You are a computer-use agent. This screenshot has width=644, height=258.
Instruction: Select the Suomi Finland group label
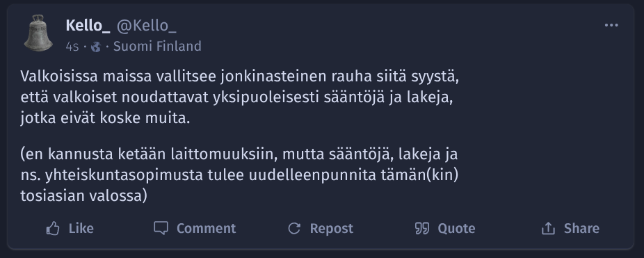157,47
